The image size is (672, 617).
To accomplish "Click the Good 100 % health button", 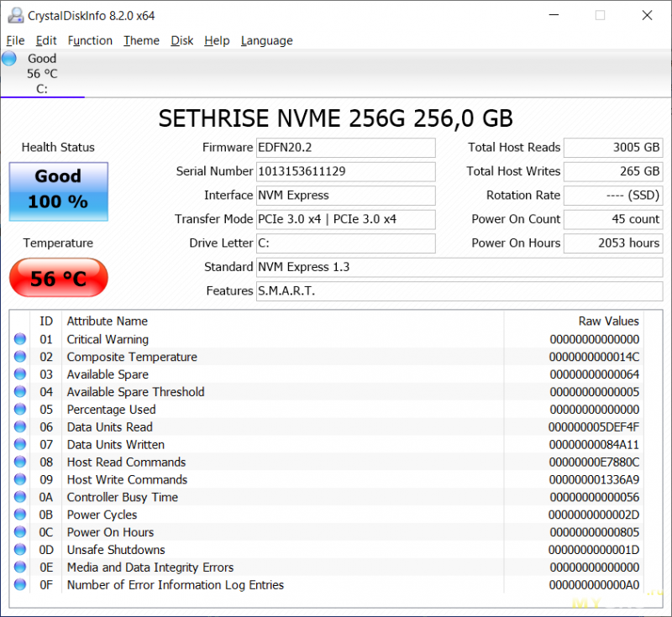I will point(59,191).
